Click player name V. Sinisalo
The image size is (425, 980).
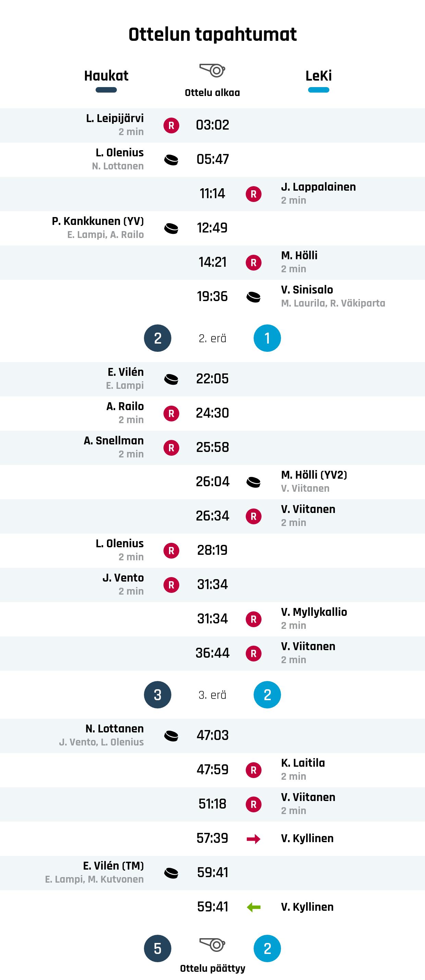[x=307, y=290]
